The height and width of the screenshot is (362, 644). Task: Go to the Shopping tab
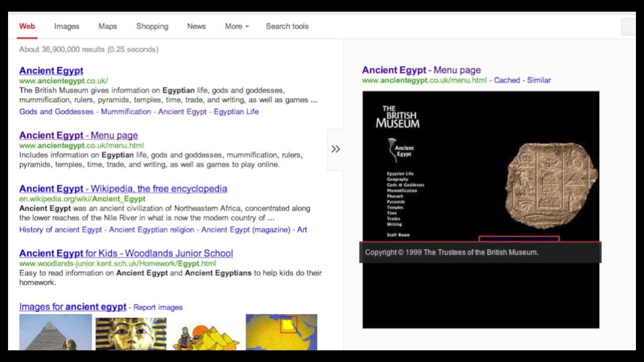coord(152,26)
